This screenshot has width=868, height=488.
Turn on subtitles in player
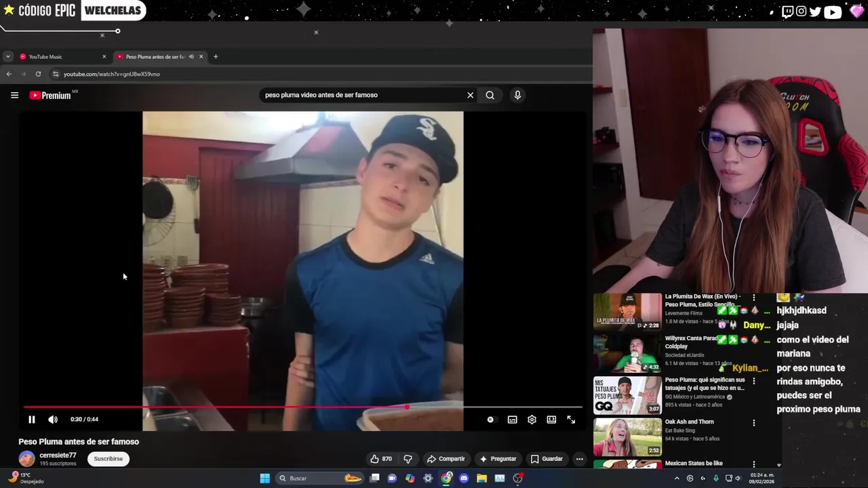(512, 420)
